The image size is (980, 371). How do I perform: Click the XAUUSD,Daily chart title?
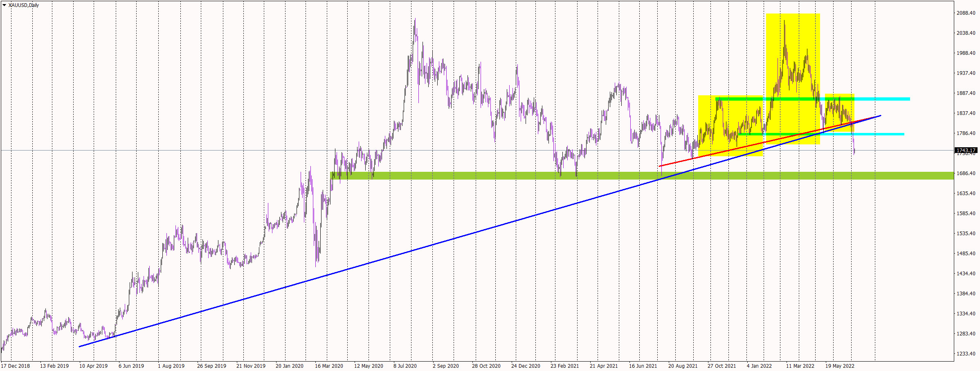click(24, 5)
